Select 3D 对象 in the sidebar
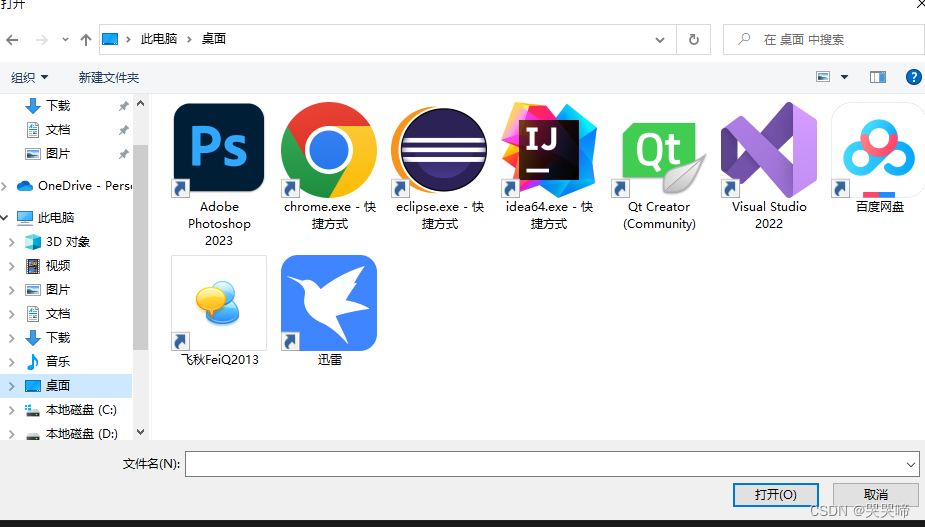 (57, 242)
